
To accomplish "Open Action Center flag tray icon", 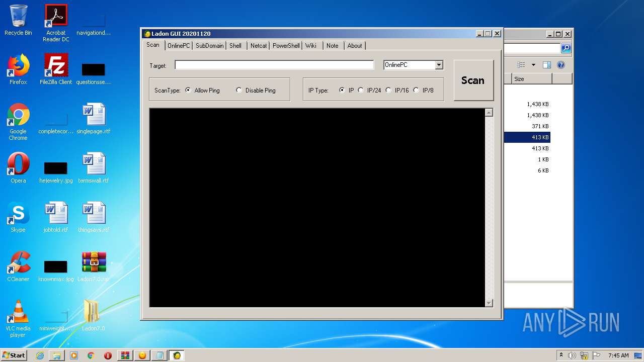I will point(596,355).
